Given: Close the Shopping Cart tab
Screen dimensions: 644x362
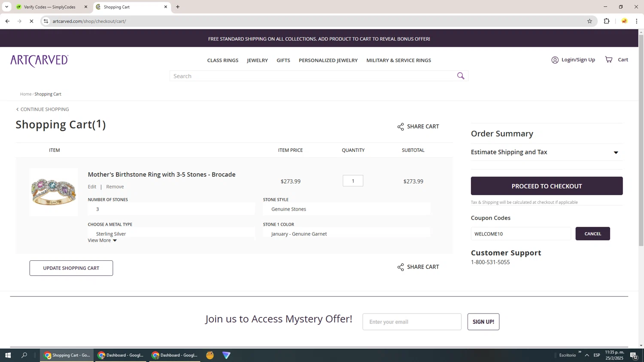Looking at the screenshot, I should click(166, 7).
